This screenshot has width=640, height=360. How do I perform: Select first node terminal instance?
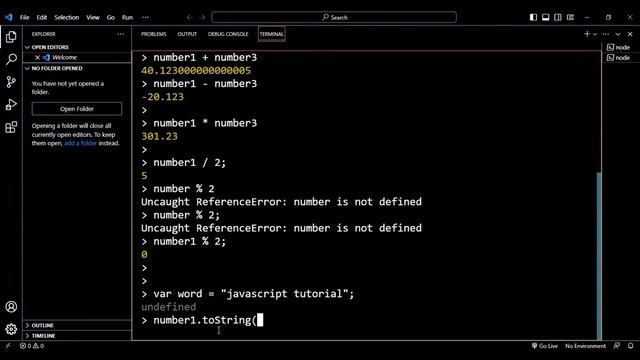point(618,47)
